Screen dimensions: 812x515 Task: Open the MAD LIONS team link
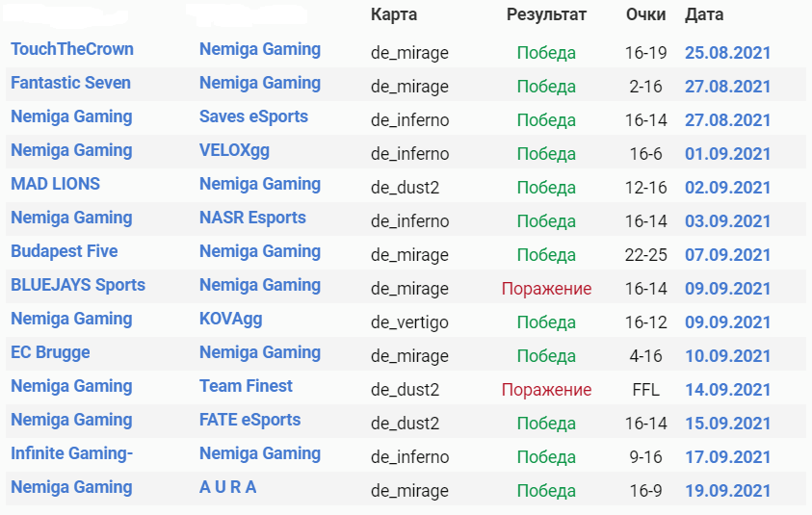coord(55,184)
